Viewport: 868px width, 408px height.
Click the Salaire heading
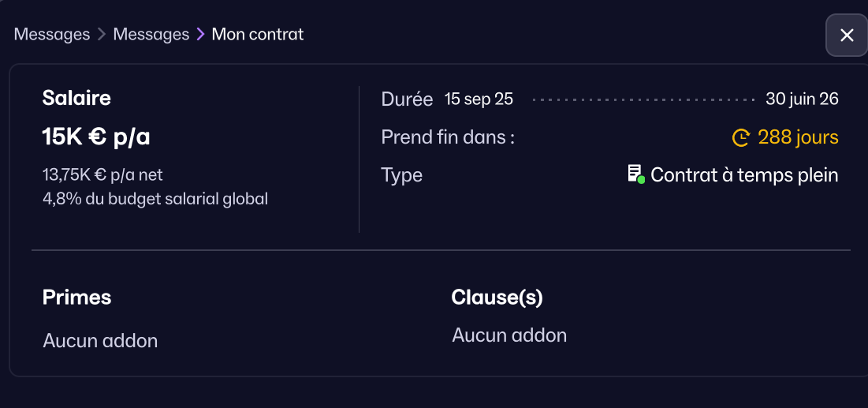(x=76, y=99)
